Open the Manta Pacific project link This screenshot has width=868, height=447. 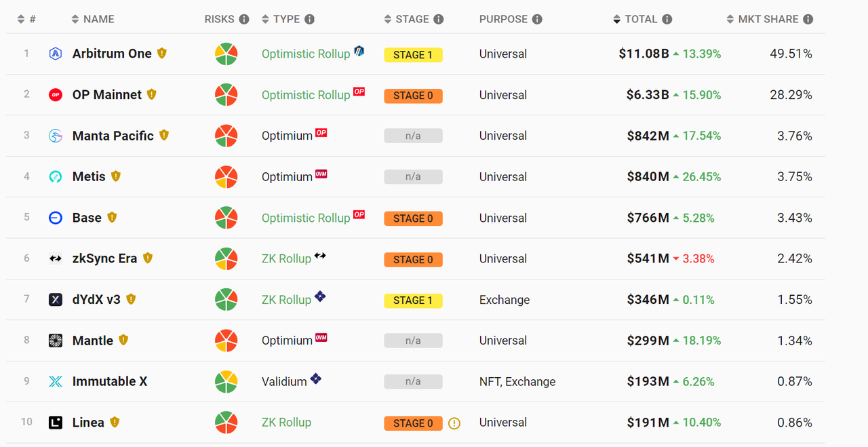point(113,136)
